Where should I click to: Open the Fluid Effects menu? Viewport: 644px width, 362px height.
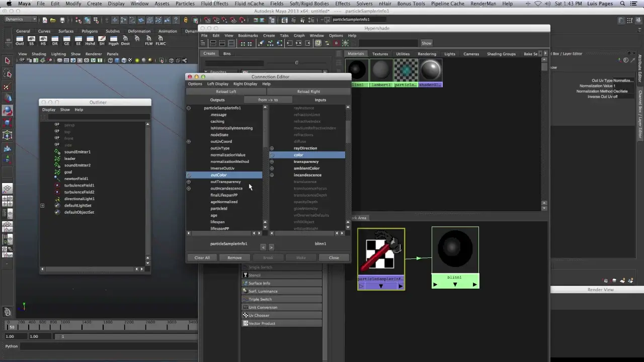214,4
